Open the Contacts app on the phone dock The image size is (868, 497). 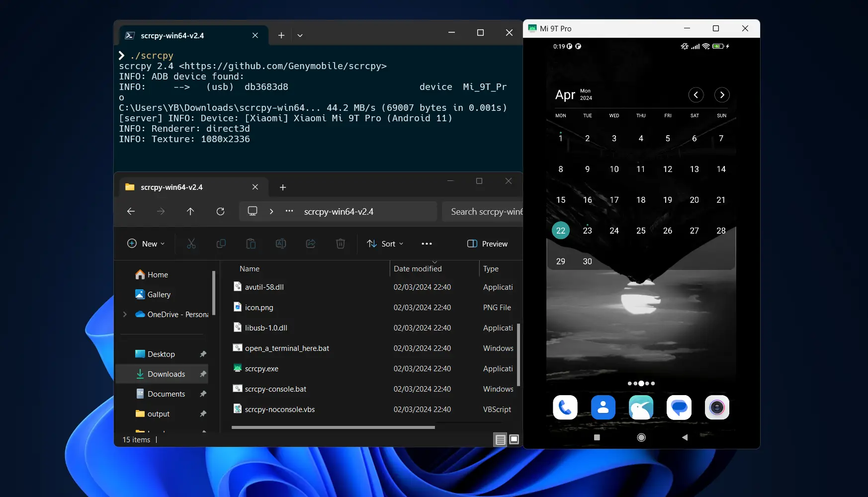[603, 408]
